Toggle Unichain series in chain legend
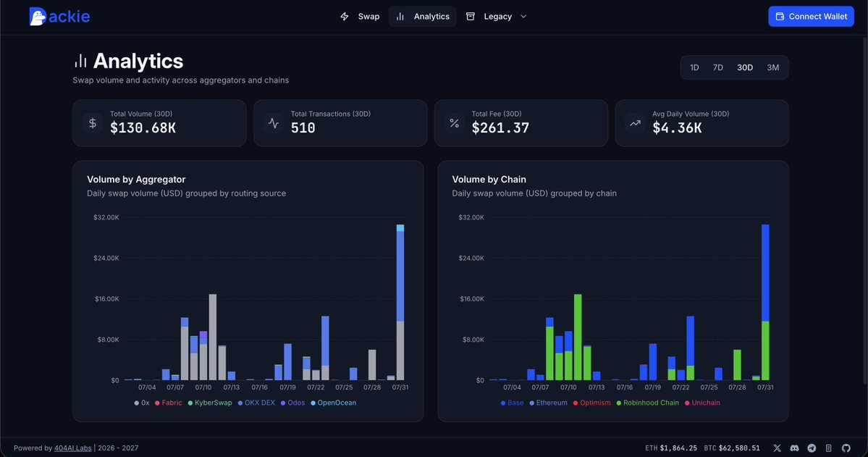The image size is (868, 457). (702, 403)
